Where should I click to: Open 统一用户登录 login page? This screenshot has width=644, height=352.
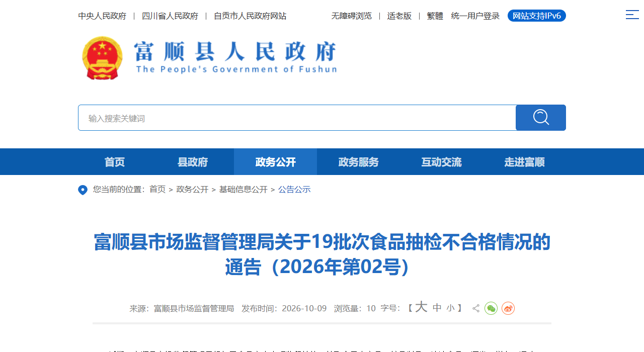point(475,16)
